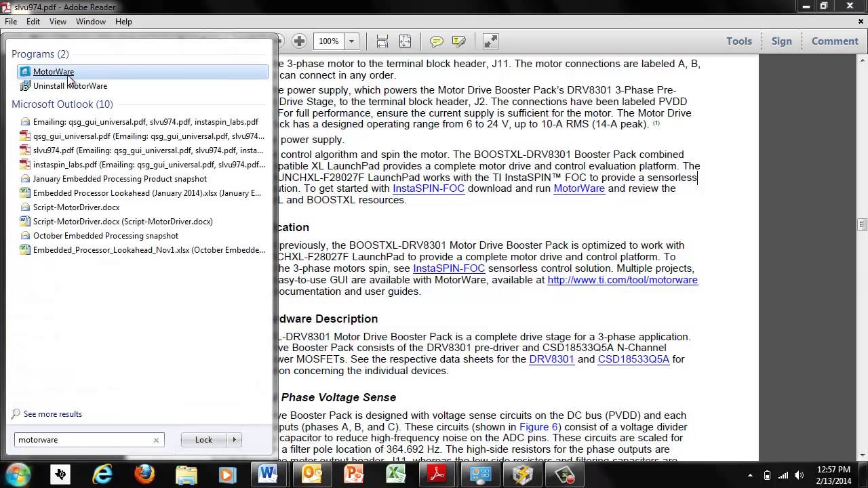Viewport: 868px width, 488px height.
Task: Open Internet Explorer from the taskbar
Action: 102,474
